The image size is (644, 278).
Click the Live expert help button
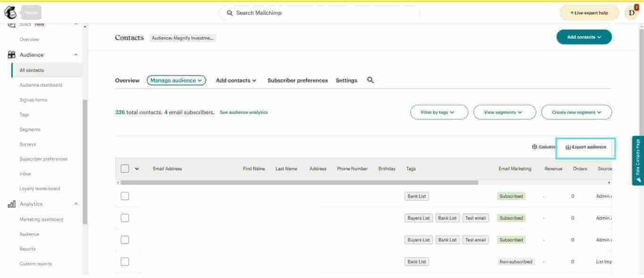click(589, 13)
